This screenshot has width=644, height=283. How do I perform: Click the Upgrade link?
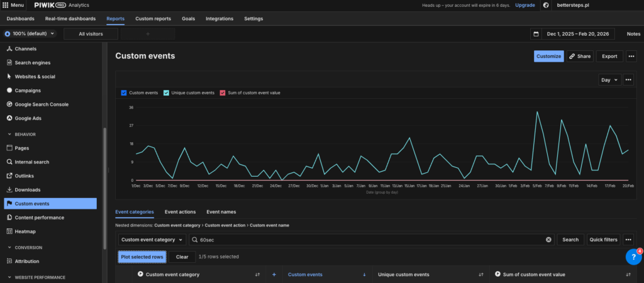coord(525,5)
